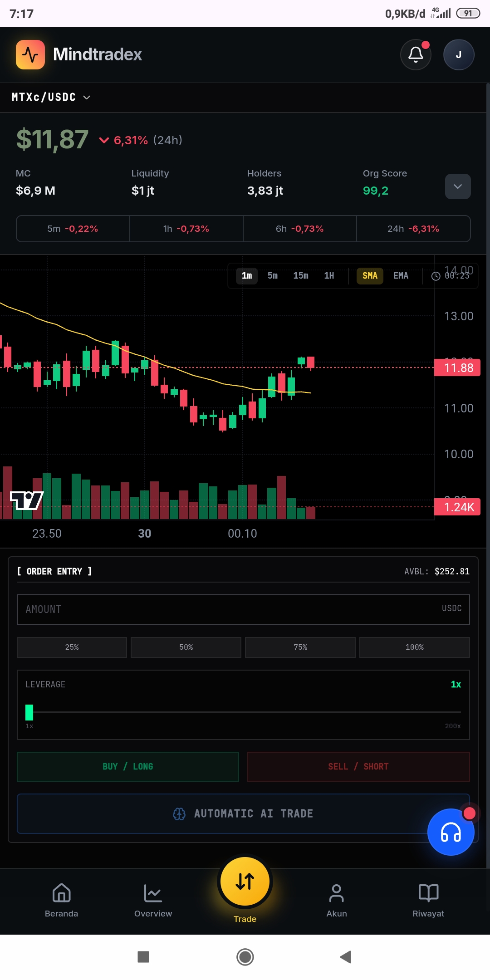Tap the clock countdown timer icon
This screenshot has width=490, height=980.
pyautogui.click(x=436, y=276)
